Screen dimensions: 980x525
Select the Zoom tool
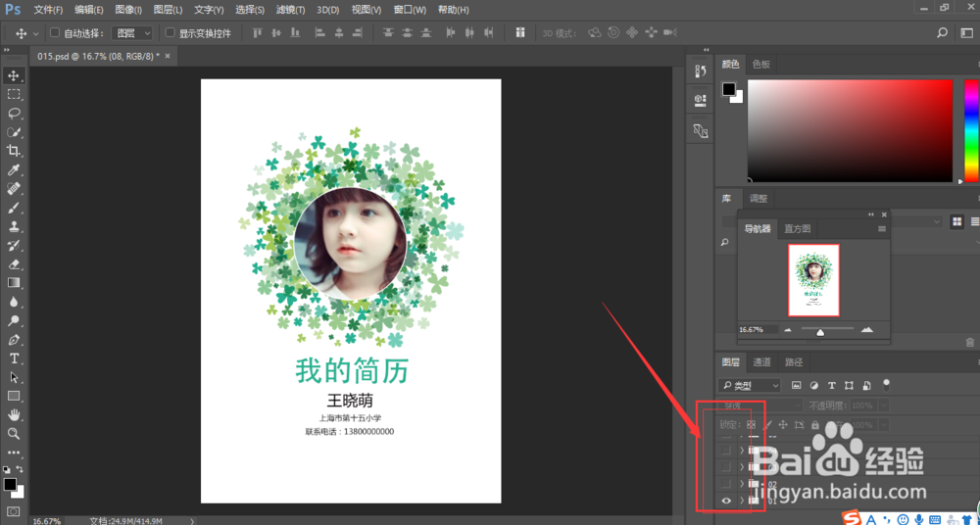tap(13, 433)
